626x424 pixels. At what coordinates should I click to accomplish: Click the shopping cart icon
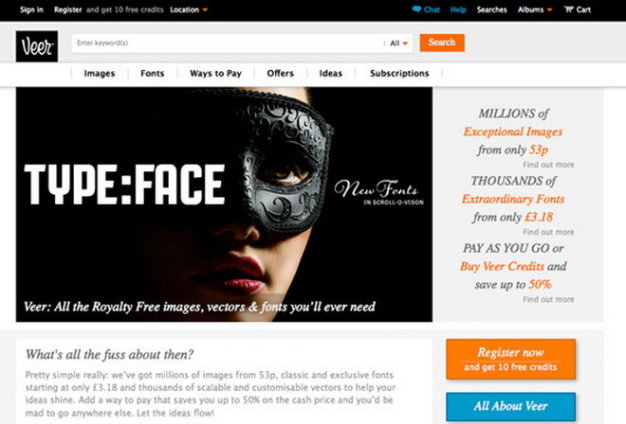(569, 9)
